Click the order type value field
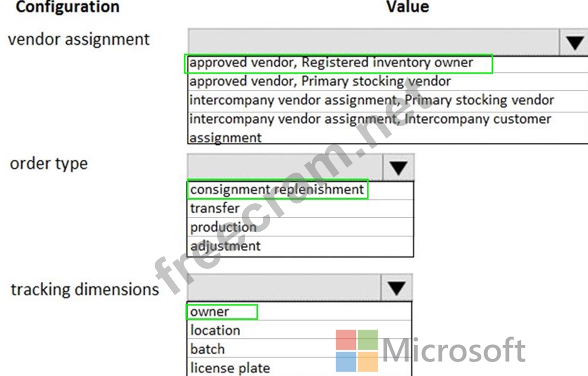This screenshot has height=376, width=588. coord(284,168)
